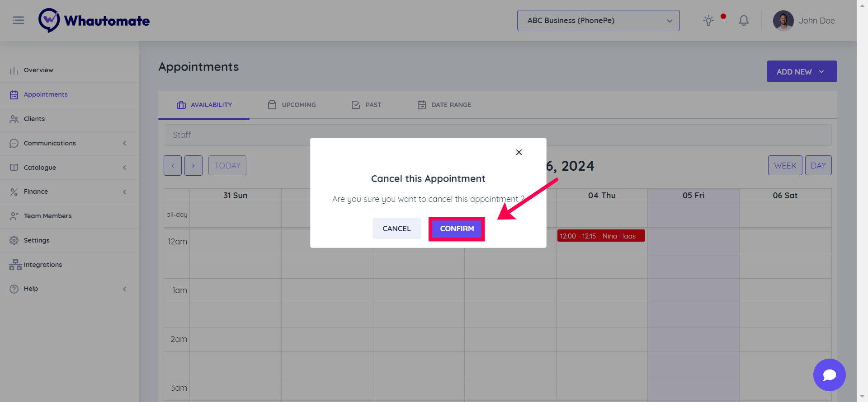This screenshot has width=868, height=402.
Task: Confirm the appointment cancellation
Action: (x=457, y=229)
